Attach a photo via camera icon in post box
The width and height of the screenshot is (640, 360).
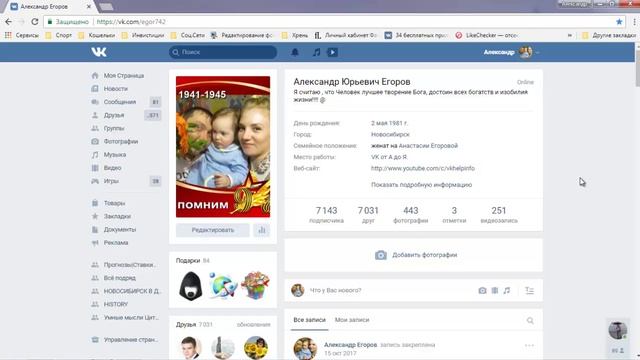(x=482, y=290)
